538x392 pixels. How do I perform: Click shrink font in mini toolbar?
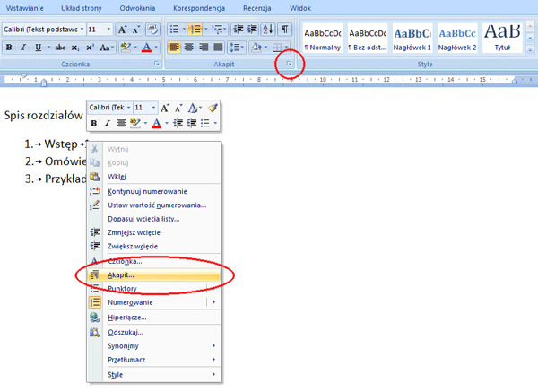click(178, 109)
